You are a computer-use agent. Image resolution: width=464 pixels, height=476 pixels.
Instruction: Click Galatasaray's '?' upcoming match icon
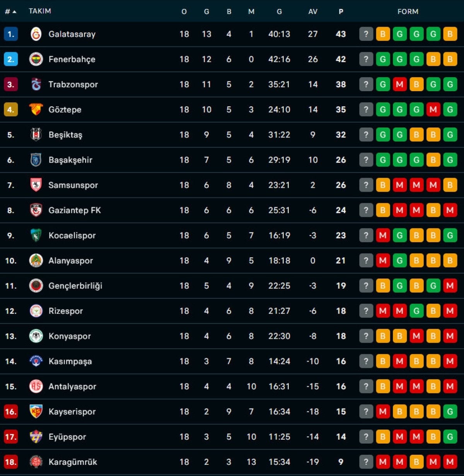click(366, 34)
